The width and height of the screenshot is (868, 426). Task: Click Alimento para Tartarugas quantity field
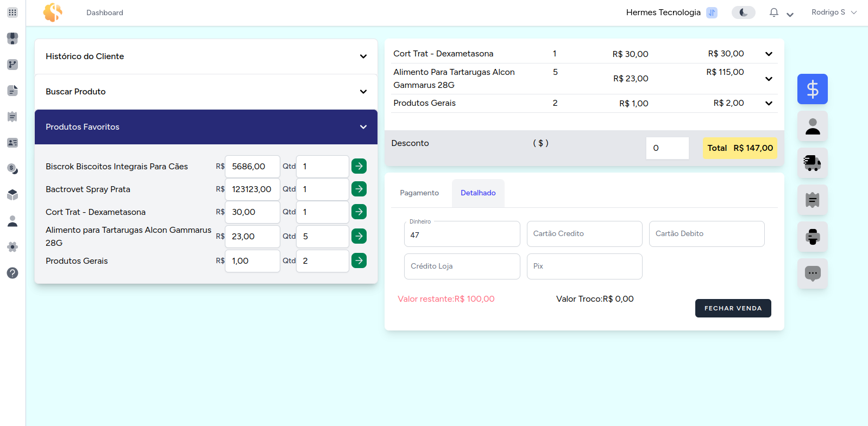[x=323, y=237]
